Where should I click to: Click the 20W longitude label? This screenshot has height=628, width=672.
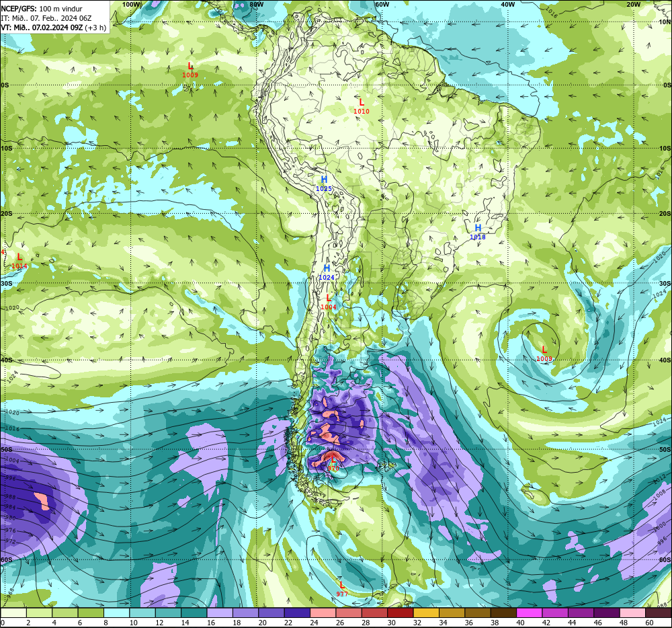634,4
